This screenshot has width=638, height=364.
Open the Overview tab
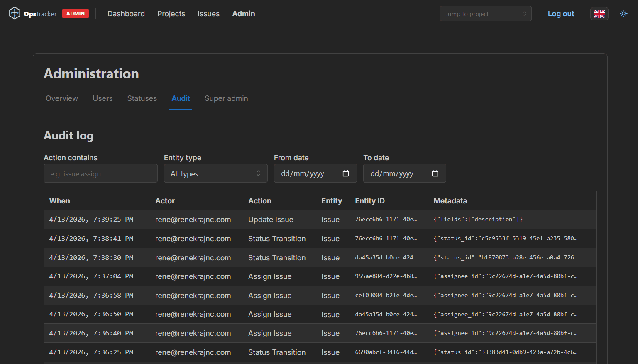[x=61, y=98]
